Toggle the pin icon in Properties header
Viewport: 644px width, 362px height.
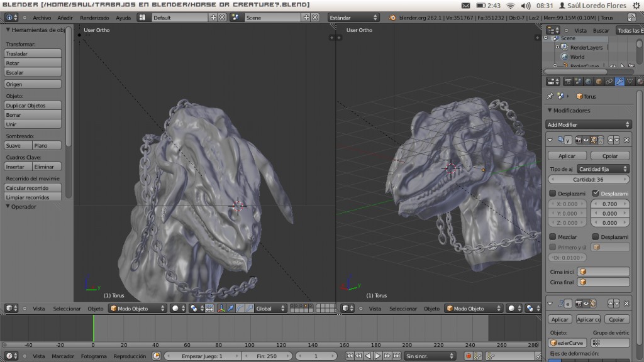[550, 96]
